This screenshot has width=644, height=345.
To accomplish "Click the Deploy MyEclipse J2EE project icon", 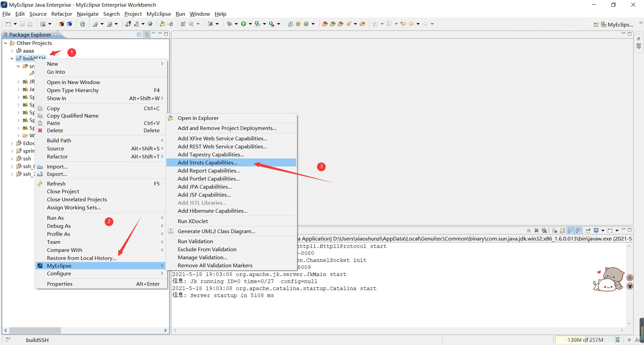I will pos(128,24).
